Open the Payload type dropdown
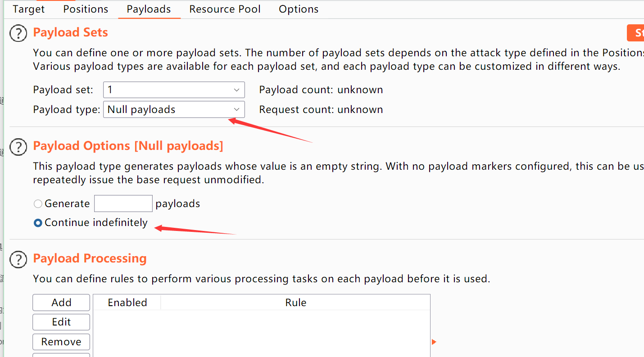This screenshot has width=644, height=357. [174, 110]
